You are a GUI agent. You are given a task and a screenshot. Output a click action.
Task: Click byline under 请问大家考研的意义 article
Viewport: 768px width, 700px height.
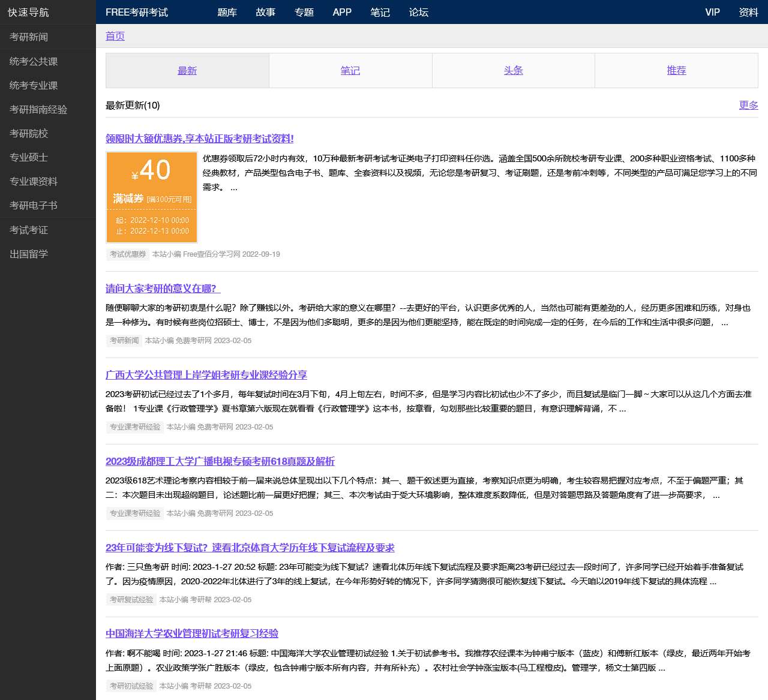[x=198, y=341]
